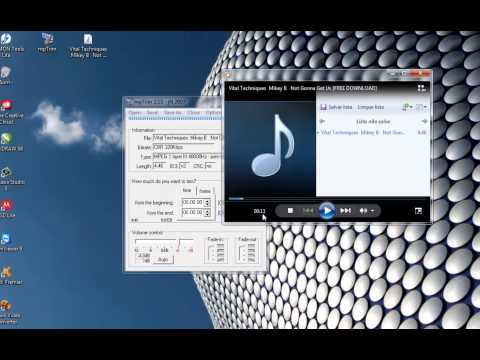Image resolution: width=480 pixels, height=360 pixels.
Task: Open the playlist options dropdown icon
Action: [x=407, y=107]
